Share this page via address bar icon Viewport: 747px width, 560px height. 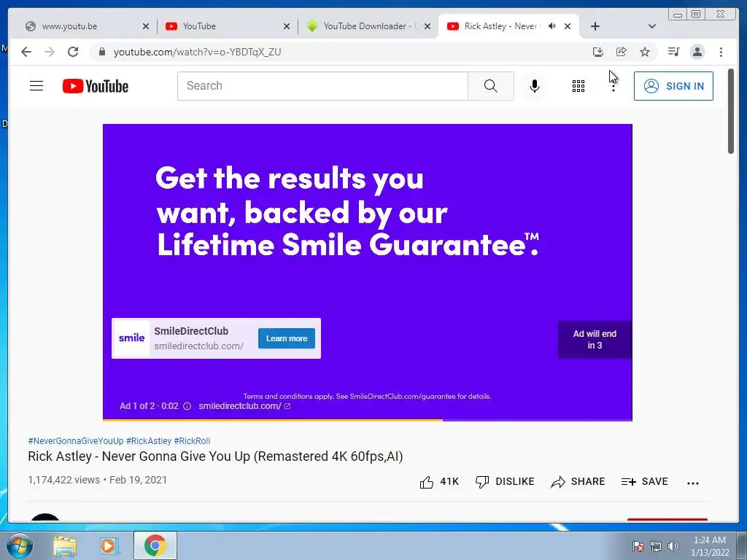(622, 52)
